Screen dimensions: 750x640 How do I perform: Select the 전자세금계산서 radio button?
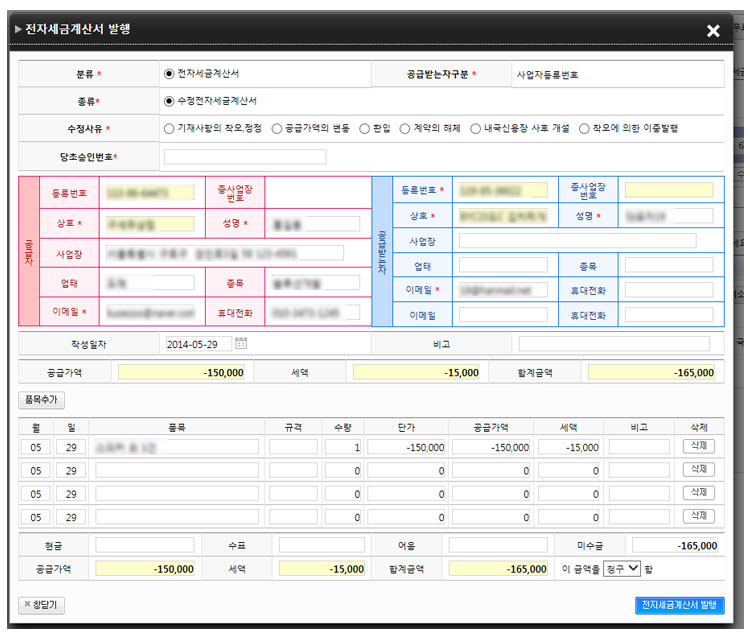169,74
